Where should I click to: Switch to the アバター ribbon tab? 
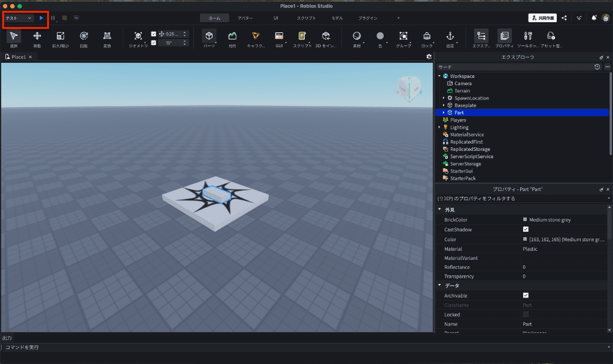click(245, 18)
